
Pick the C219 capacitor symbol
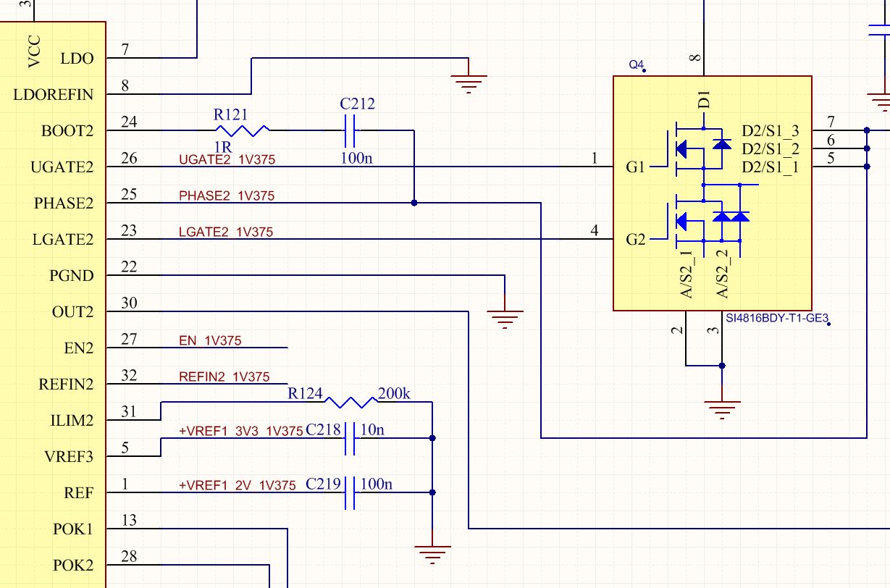click(x=350, y=492)
